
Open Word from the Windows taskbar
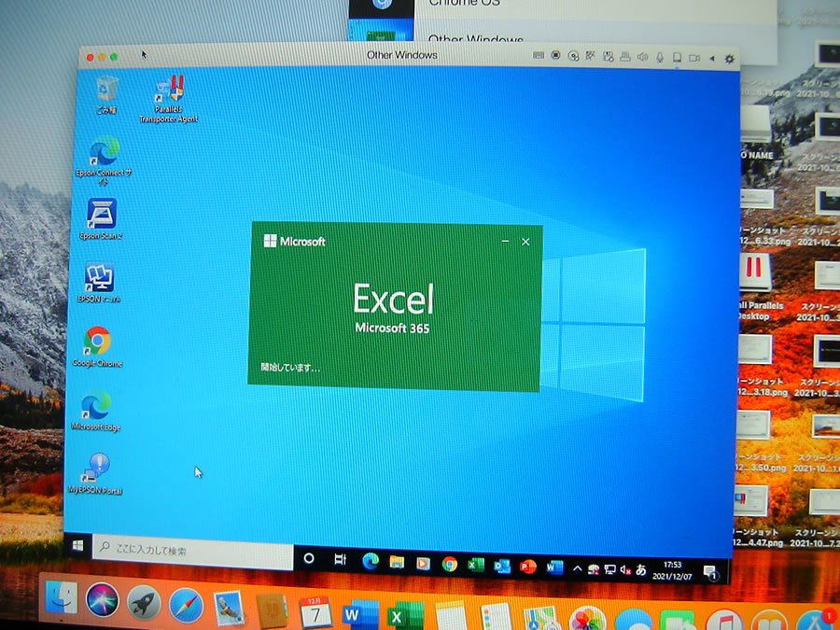click(554, 567)
